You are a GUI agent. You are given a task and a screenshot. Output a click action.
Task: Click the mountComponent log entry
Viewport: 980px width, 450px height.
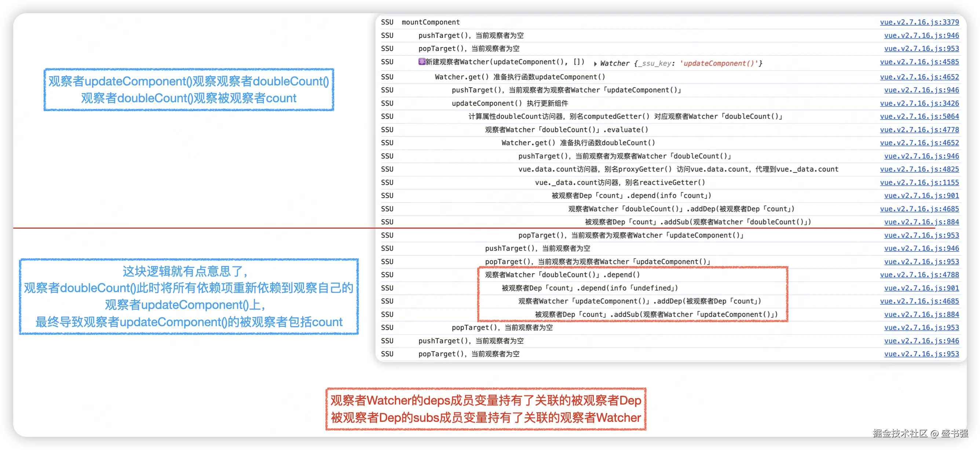(x=431, y=22)
